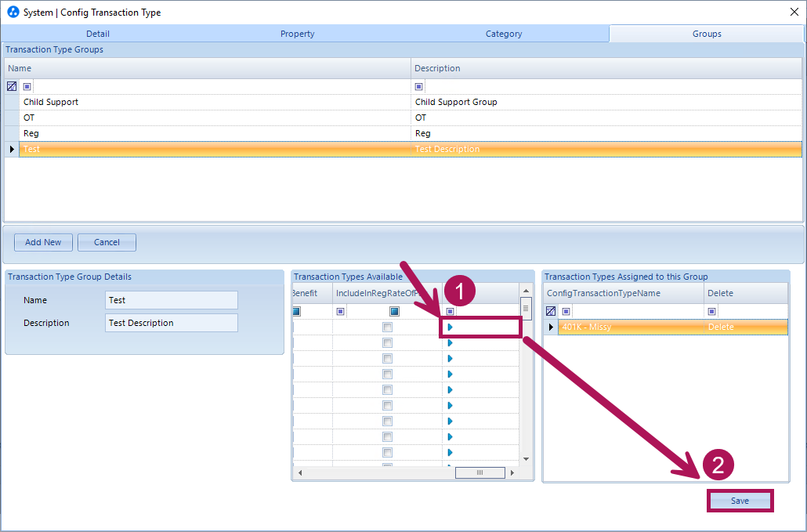The image size is (807, 532).
Task: Tick the first available row's IncludeInRegRate checkbox
Action: [x=388, y=328]
